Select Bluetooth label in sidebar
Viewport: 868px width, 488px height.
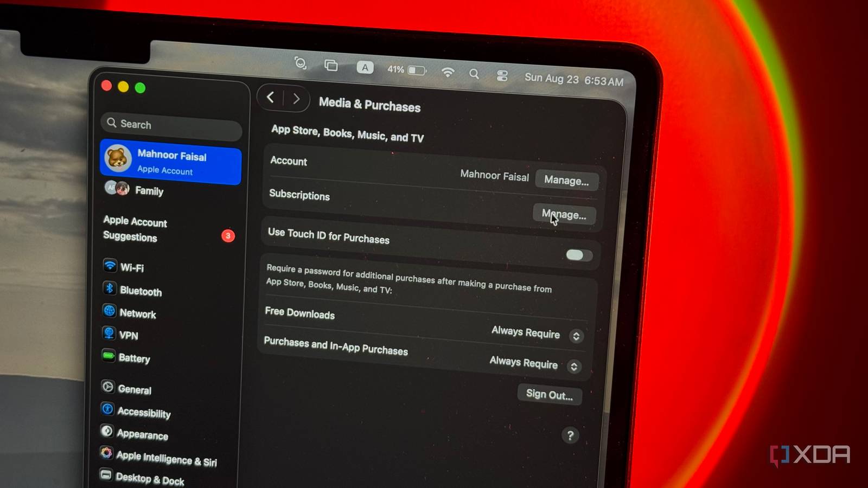click(x=141, y=291)
